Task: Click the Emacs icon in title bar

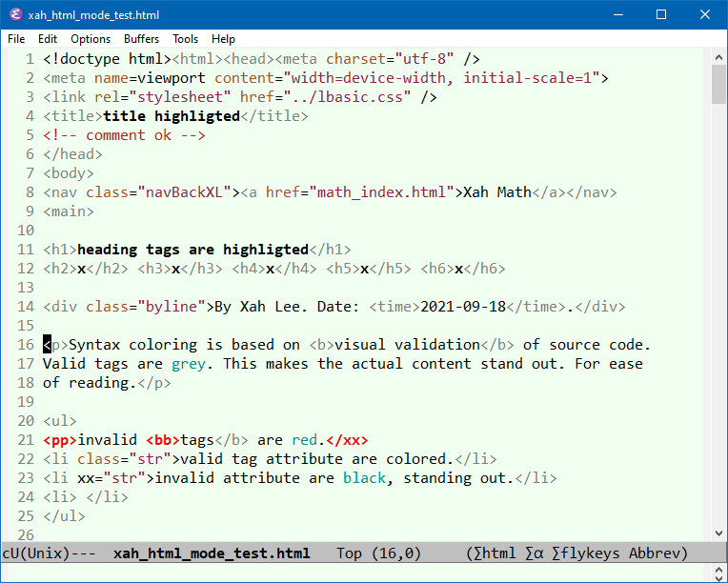Action: (x=15, y=14)
